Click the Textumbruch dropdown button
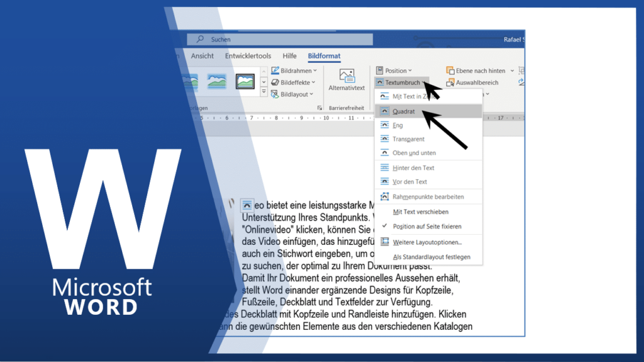The height and width of the screenshot is (362, 644). 401,82
